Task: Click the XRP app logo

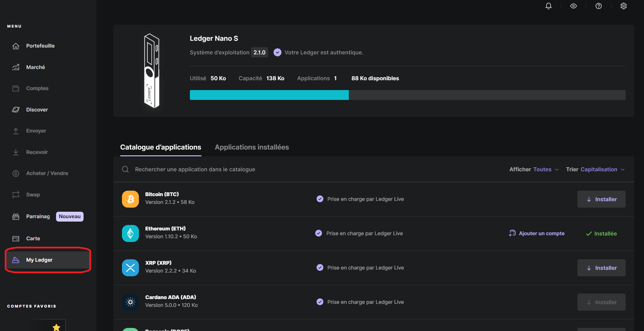Action: click(x=130, y=268)
